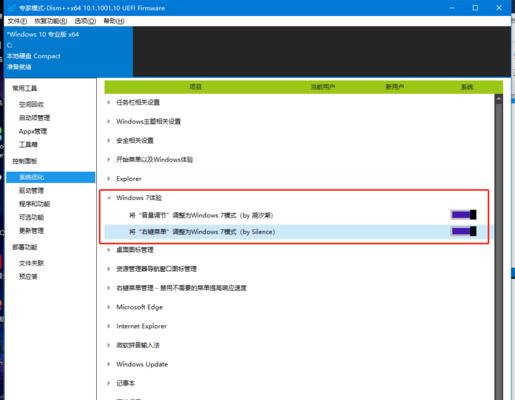Expand the 记事本 group
Screen dimensions: 515x400
(108, 383)
